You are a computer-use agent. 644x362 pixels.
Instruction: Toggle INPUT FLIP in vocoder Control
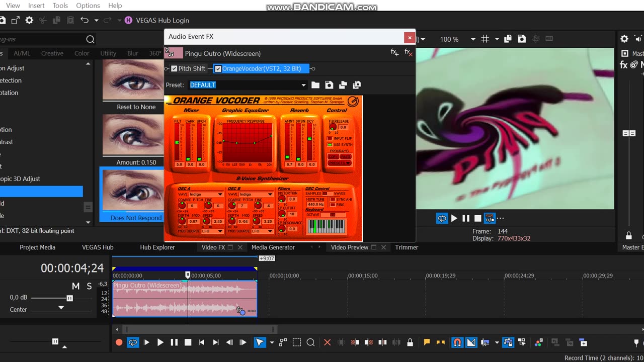click(x=330, y=138)
